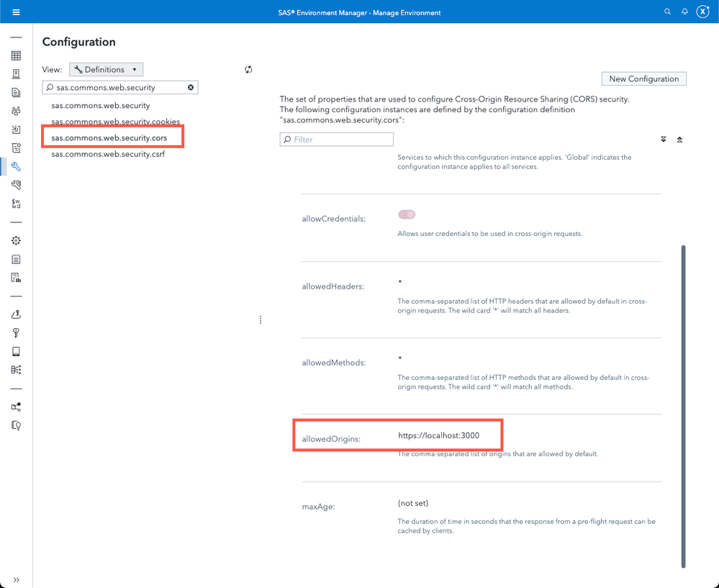The width and height of the screenshot is (719, 588).
Task: Click the New Configuration button
Action: [x=644, y=78]
